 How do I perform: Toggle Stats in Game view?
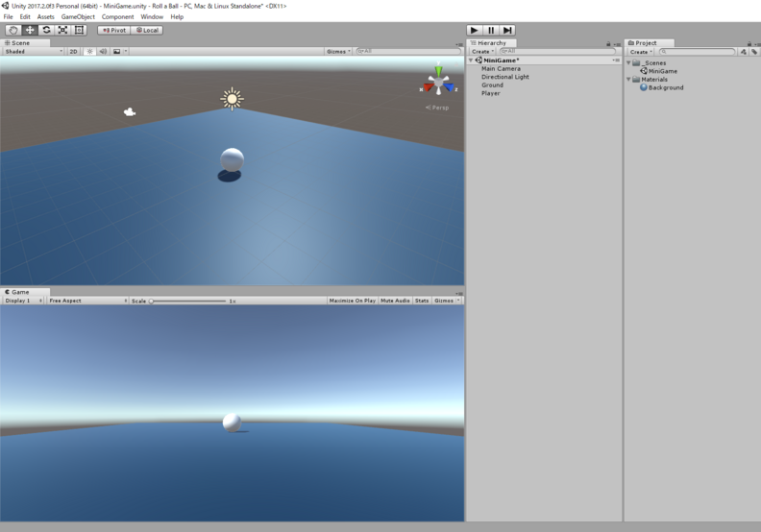click(x=422, y=301)
